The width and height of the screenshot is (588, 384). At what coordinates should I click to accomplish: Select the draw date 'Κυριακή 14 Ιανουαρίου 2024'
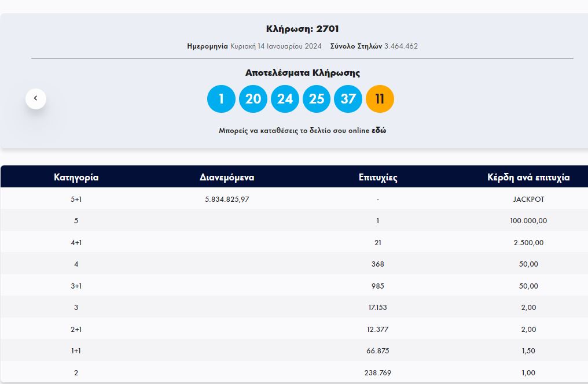point(275,46)
